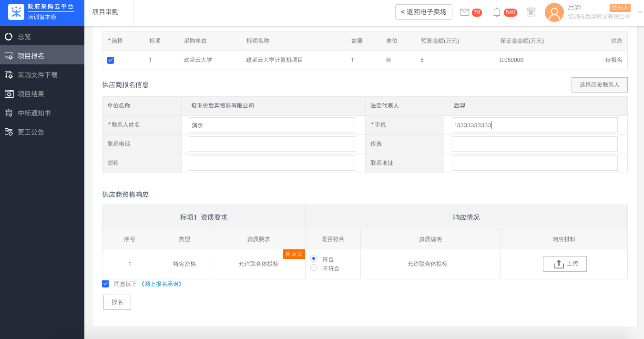Select the 不符合 radio button
Image resolution: width=644 pixels, height=339 pixels.
[x=314, y=268]
